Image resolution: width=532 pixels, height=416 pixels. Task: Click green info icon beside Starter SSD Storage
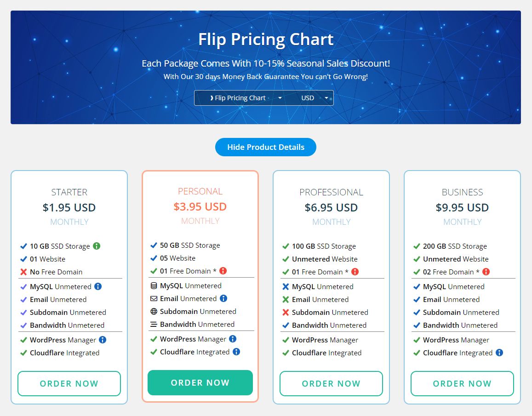[x=97, y=246]
